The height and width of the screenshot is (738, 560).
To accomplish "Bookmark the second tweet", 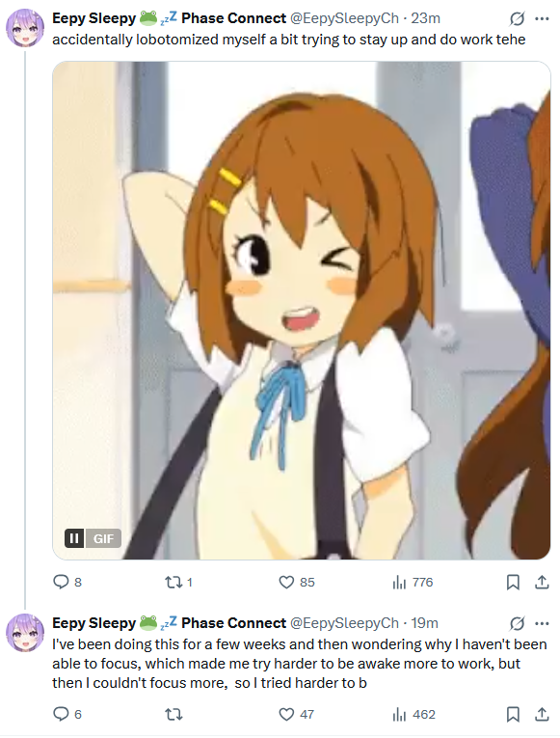I will tap(513, 715).
